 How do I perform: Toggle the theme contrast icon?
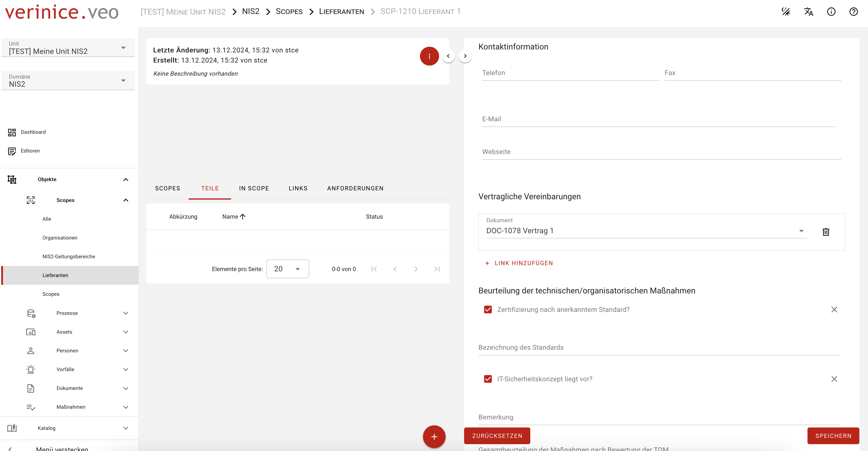786,12
